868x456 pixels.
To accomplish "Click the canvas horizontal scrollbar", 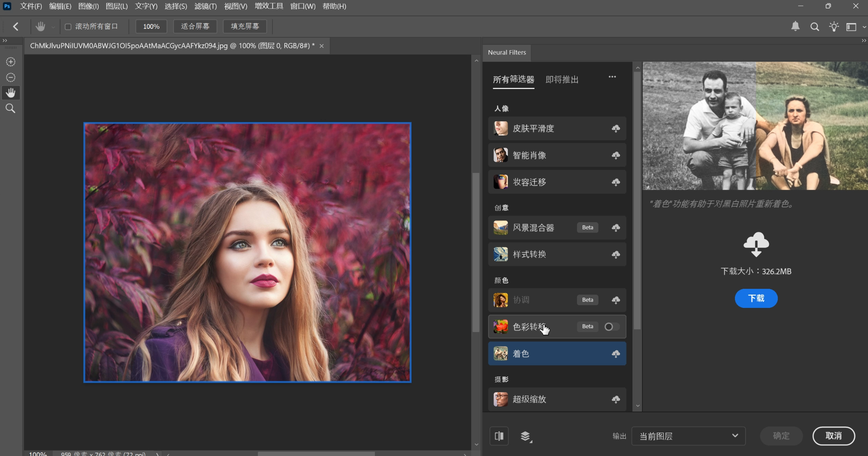I will coord(316,454).
